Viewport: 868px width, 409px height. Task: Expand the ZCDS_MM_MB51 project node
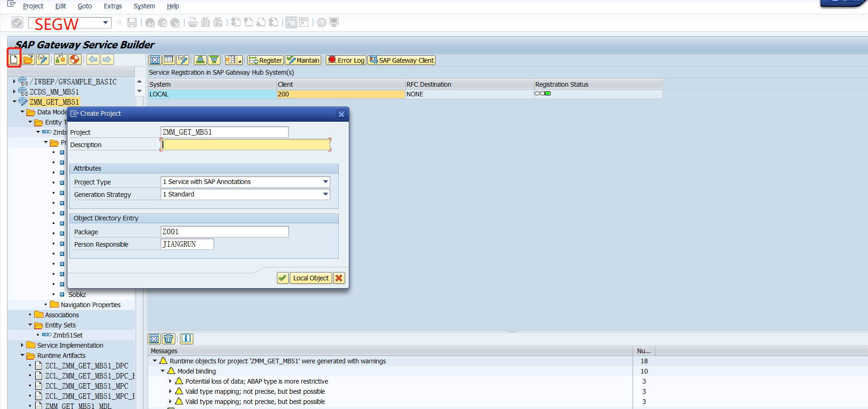[14, 92]
